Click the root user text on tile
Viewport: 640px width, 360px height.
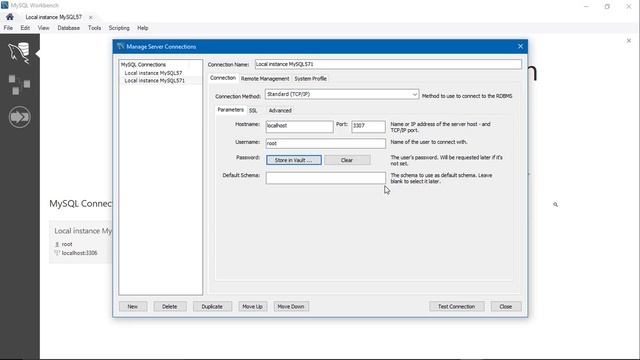67,244
